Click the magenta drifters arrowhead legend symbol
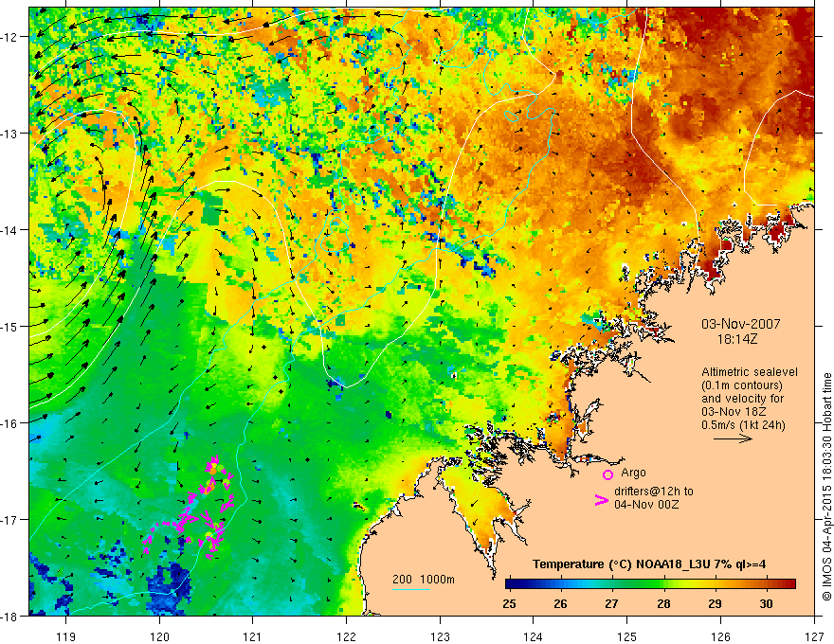Screen dimensions: 834x644 [602, 500]
